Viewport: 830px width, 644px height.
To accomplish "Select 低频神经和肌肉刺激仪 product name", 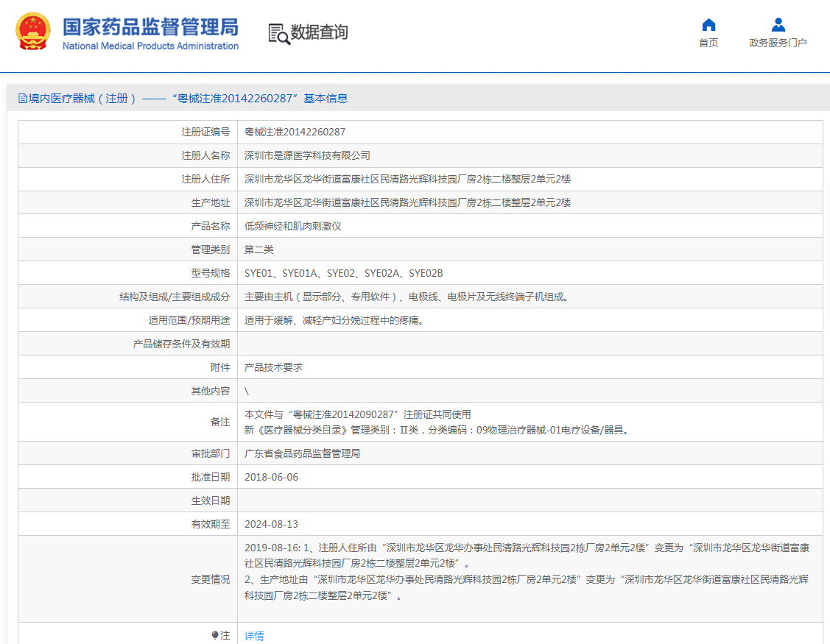I will (x=292, y=226).
